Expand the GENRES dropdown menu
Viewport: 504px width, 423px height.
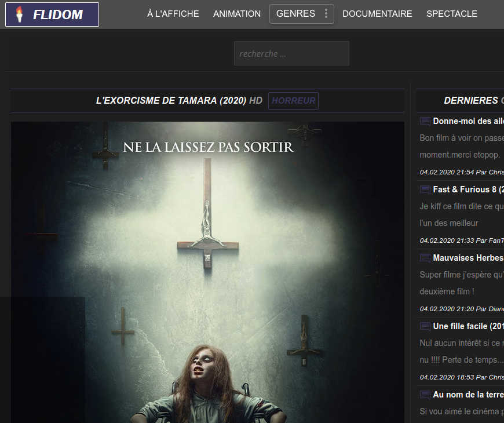tap(301, 14)
